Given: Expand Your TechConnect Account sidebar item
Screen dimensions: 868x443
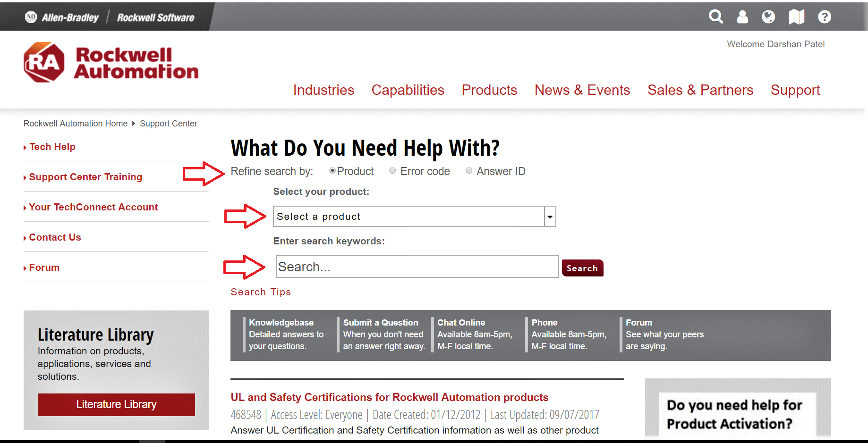Looking at the screenshot, I should pos(93,207).
